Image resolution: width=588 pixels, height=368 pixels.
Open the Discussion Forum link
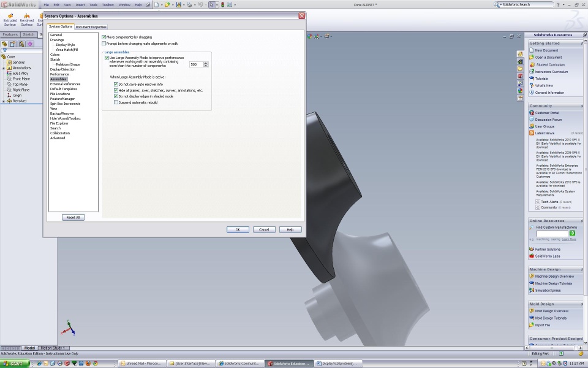548,120
